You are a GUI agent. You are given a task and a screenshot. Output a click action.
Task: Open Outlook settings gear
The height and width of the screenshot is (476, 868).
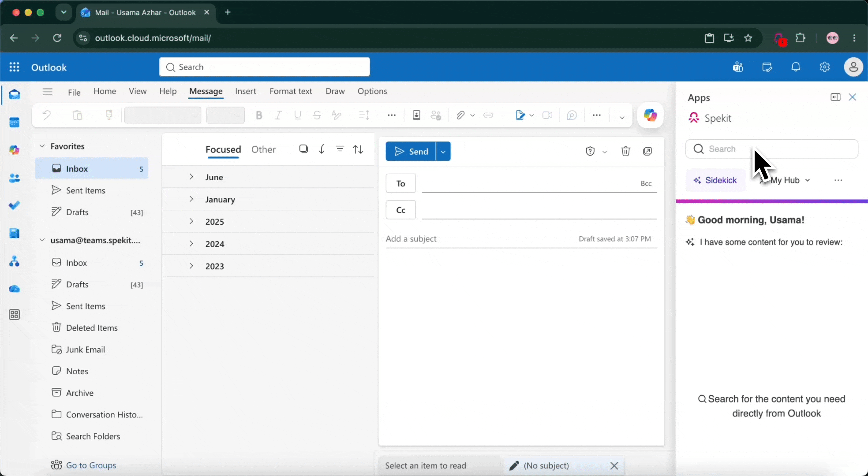825,67
